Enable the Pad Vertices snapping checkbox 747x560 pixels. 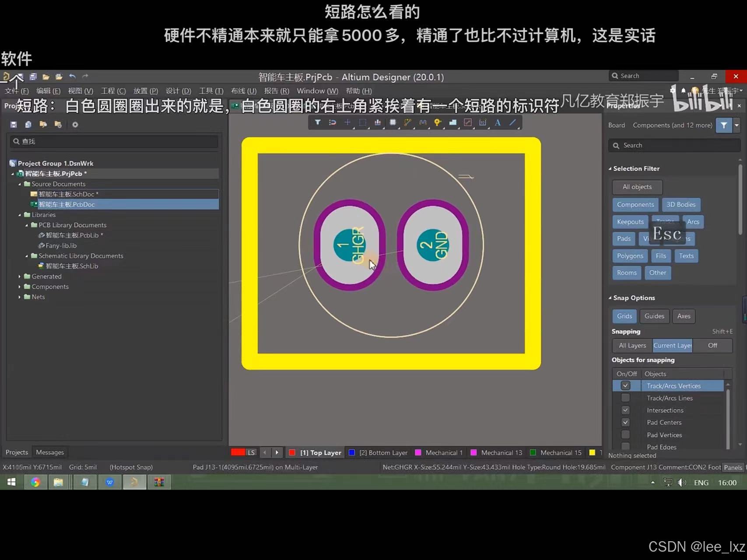point(625,435)
